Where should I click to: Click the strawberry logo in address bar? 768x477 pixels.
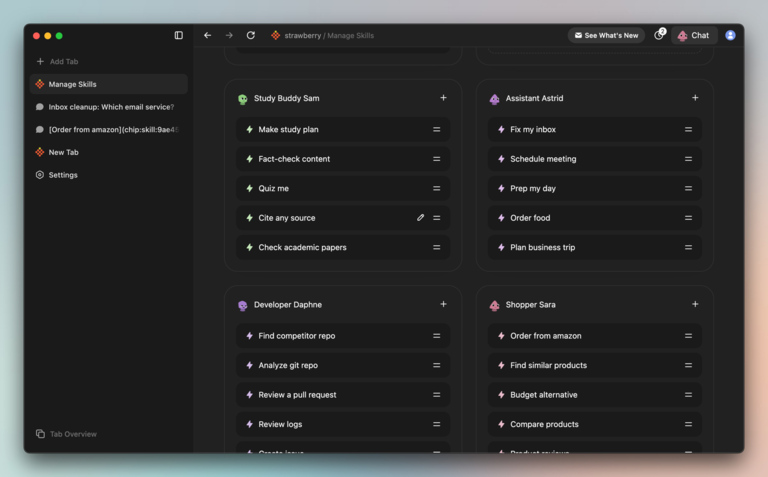pyautogui.click(x=276, y=35)
